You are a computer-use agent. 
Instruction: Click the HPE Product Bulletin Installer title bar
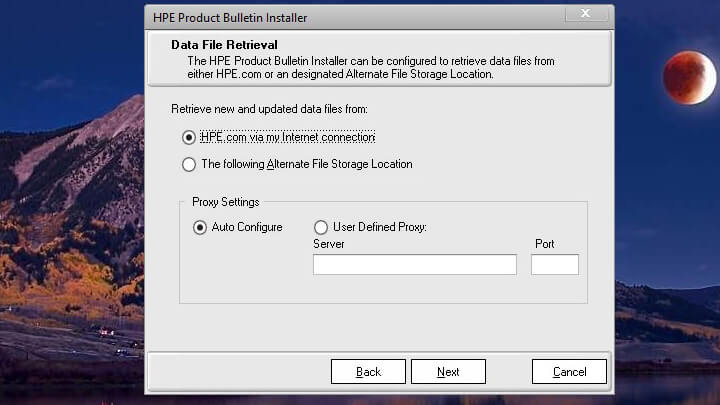tap(300, 17)
